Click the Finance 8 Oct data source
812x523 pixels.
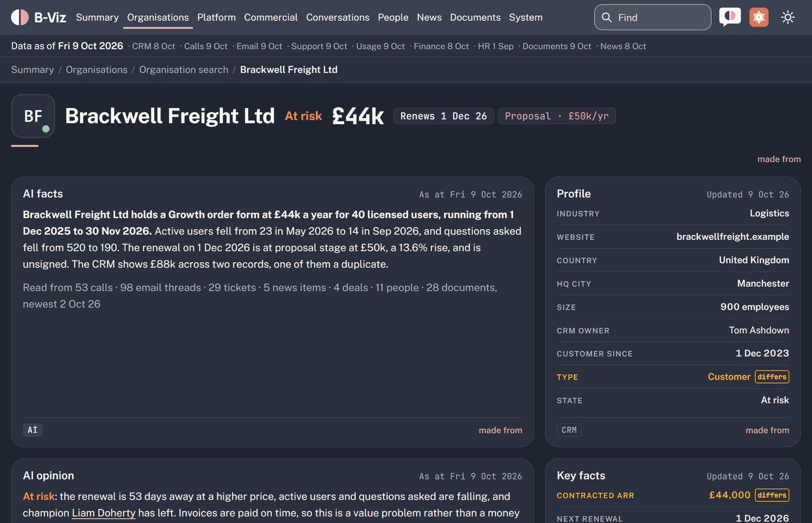441,46
